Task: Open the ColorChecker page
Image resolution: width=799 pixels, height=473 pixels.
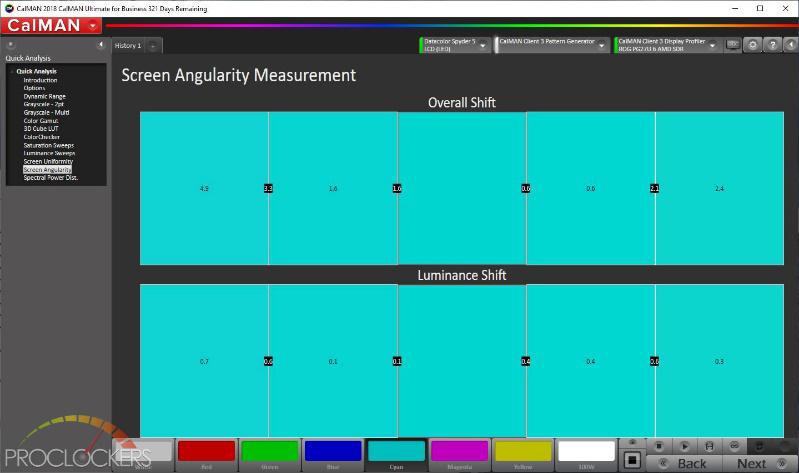Action: pos(41,137)
